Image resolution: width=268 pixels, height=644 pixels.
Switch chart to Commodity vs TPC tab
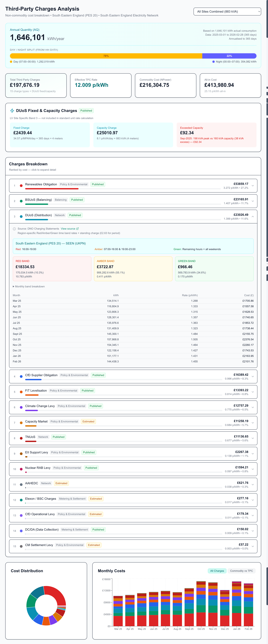241,571
